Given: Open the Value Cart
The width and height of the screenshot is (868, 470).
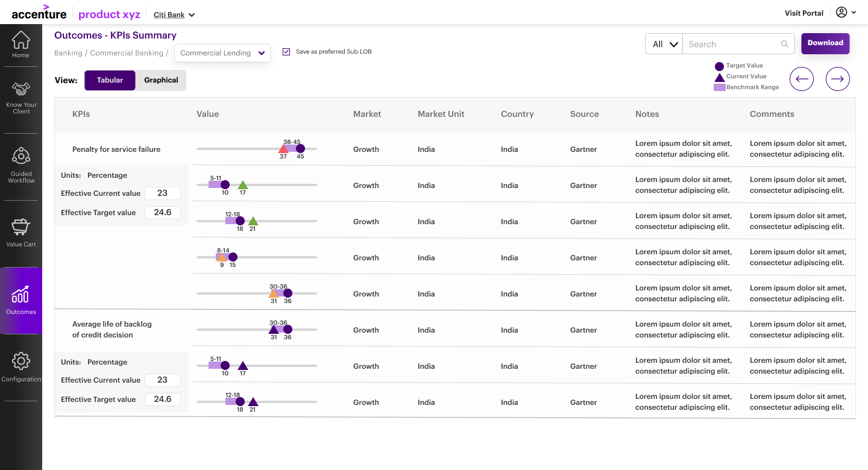Looking at the screenshot, I should click(21, 233).
